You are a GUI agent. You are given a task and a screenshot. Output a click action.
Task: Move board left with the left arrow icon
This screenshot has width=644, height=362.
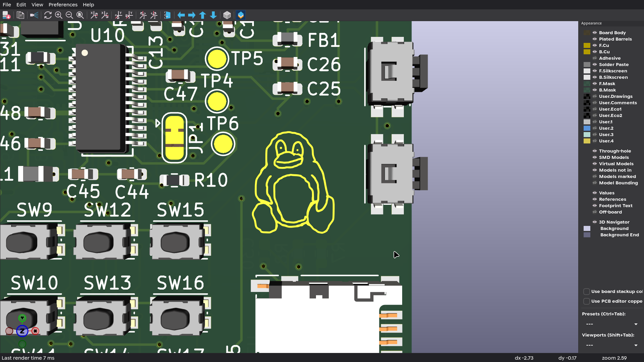pos(181,15)
